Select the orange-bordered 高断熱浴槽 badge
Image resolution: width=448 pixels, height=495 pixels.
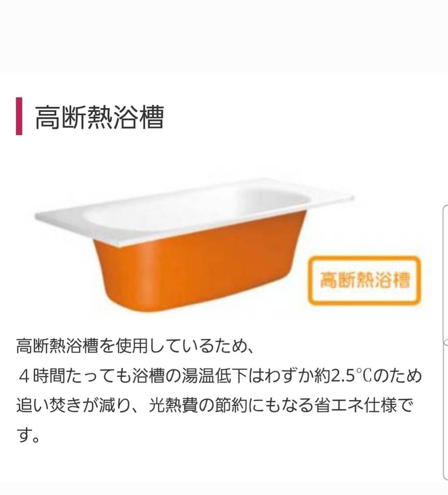(x=364, y=280)
